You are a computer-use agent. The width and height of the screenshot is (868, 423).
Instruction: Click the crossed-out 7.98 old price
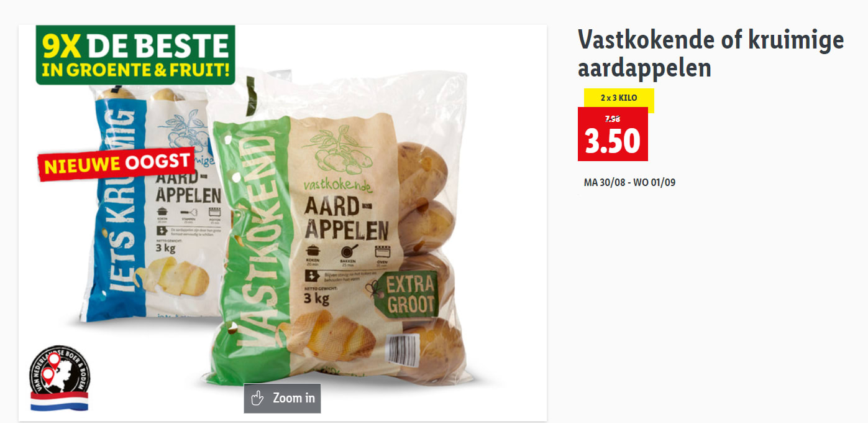coord(612,118)
